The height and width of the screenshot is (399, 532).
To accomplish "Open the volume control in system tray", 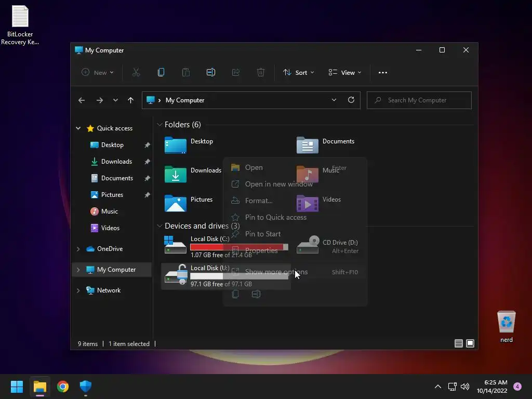I will coord(465,387).
